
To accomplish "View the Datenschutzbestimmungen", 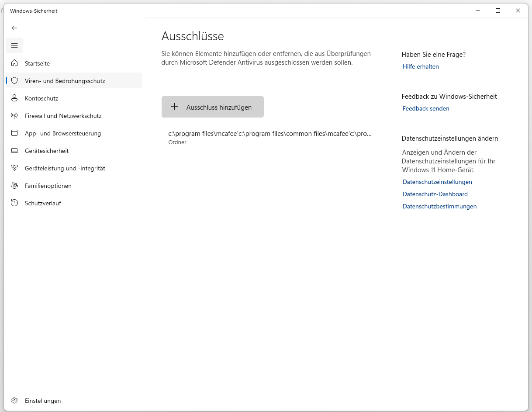I will click(x=439, y=206).
